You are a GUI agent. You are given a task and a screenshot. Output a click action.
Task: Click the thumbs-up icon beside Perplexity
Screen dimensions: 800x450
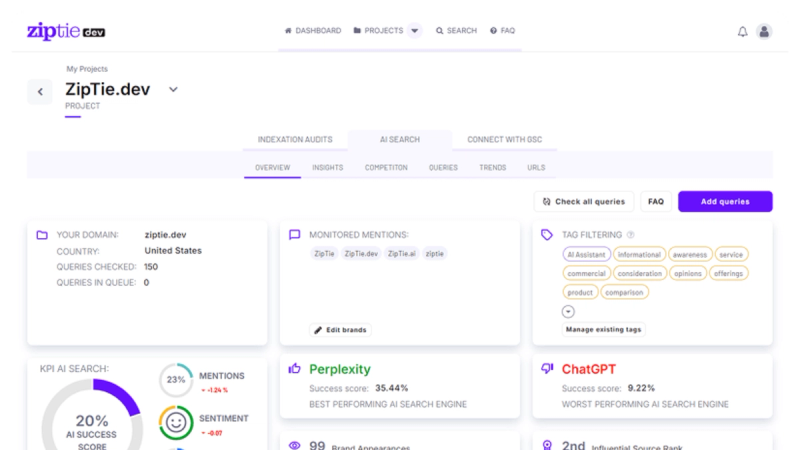pos(294,368)
